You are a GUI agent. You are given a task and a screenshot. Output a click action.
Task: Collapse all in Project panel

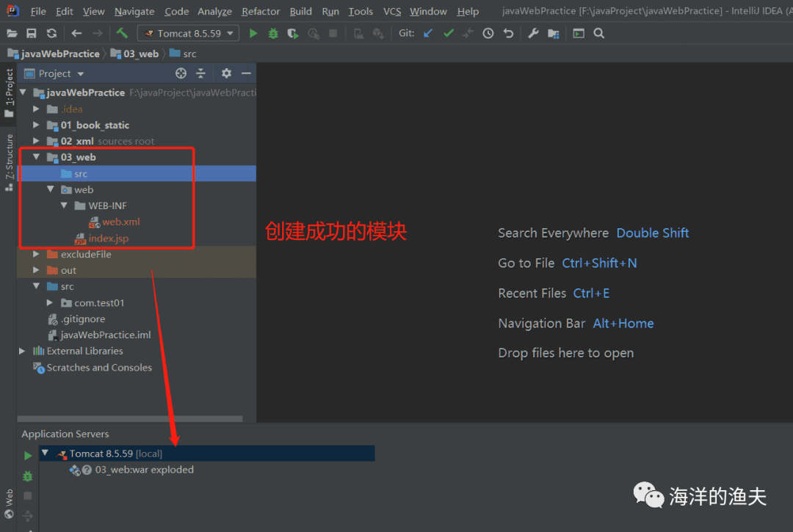[200, 73]
